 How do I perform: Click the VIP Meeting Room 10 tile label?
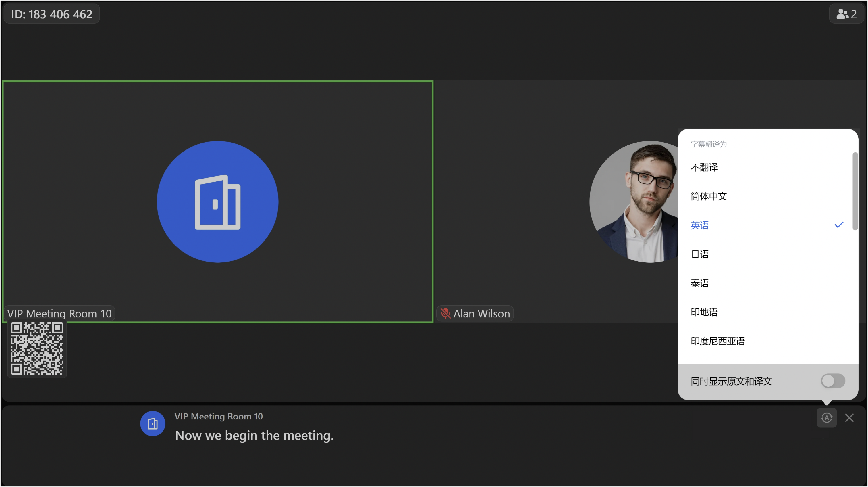click(59, 314)
